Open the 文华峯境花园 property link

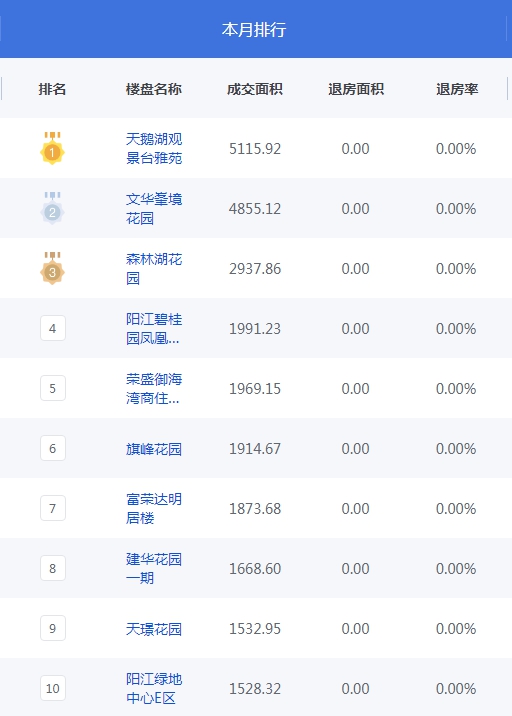tap(154, 208)
